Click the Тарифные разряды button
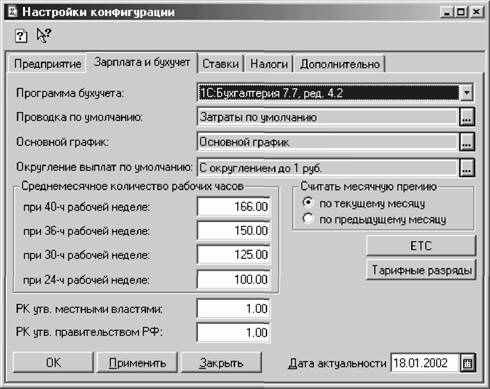The image size is (490, 389). click(x=421, y=270)
